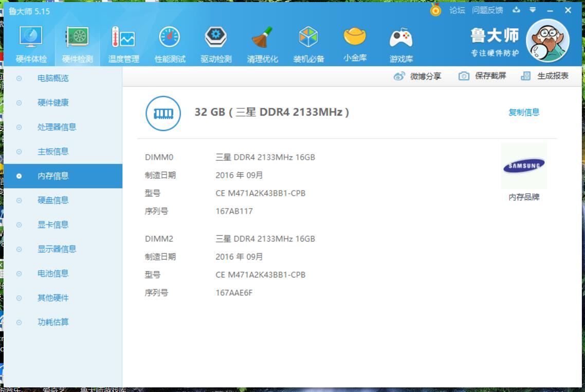The image size is (585, 392).
Task: Launch the 游戏库 game controller icon
Action: (401, 39)
